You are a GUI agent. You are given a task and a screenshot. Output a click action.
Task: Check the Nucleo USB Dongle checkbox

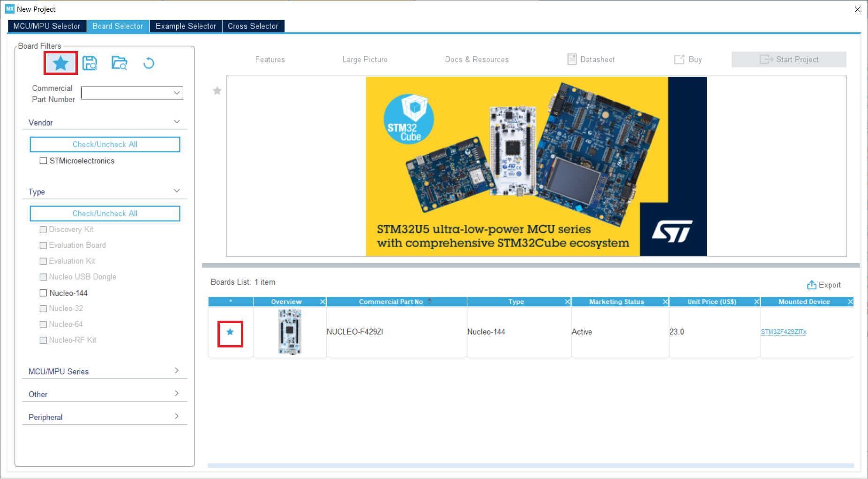tap(43, 277)
